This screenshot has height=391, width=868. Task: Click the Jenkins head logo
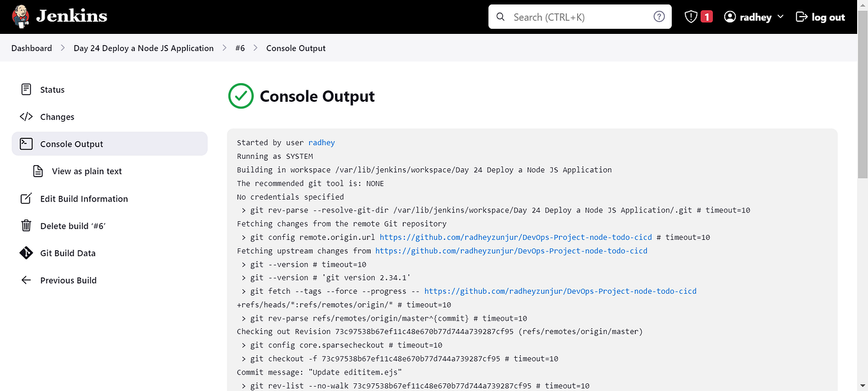tap(20, 16)
